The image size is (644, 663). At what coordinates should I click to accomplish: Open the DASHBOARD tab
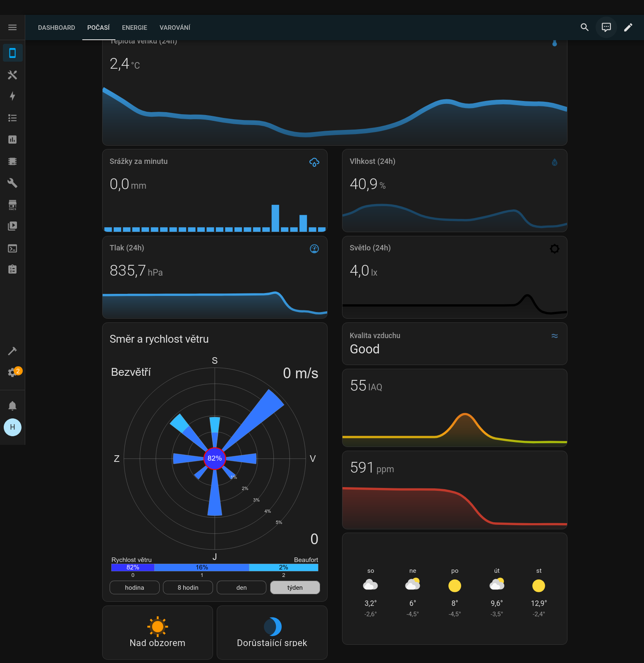coord(56,28)
